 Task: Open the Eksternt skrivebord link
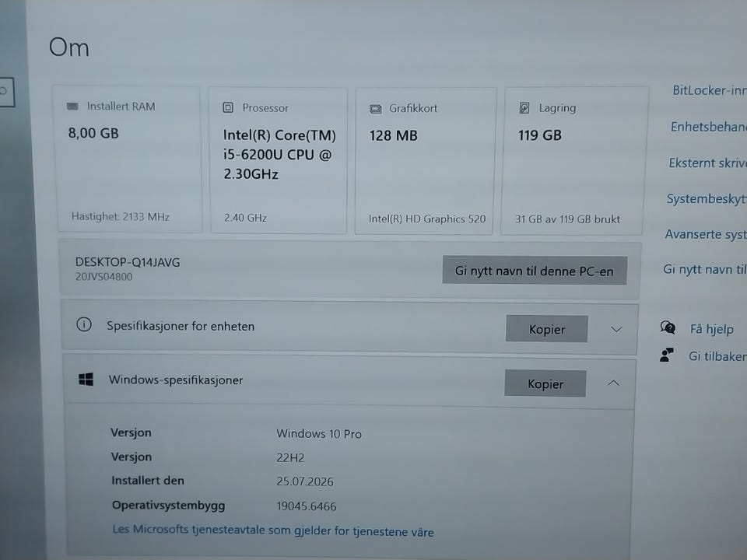point(707,163)
